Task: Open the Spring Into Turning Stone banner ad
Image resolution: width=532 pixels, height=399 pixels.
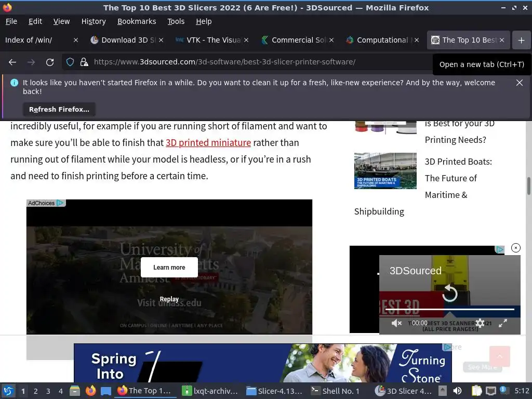Action: tap(262, 363)
